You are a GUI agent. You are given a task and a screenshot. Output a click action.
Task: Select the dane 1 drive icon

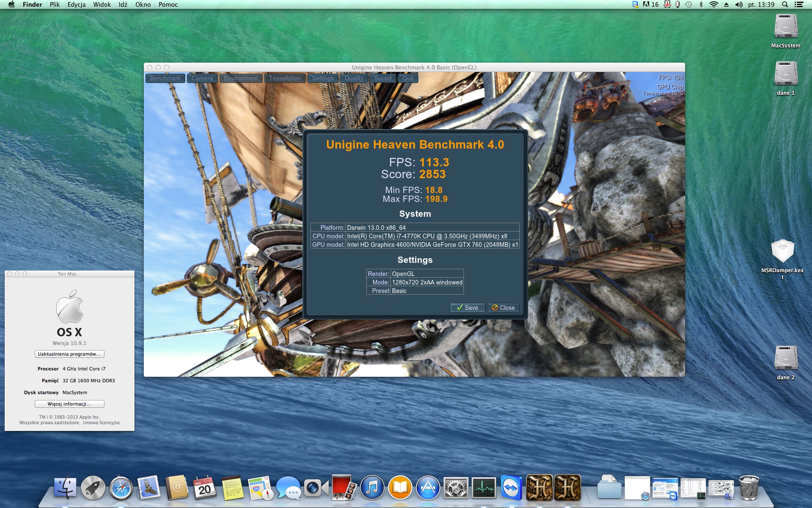[x=786, y=74]
